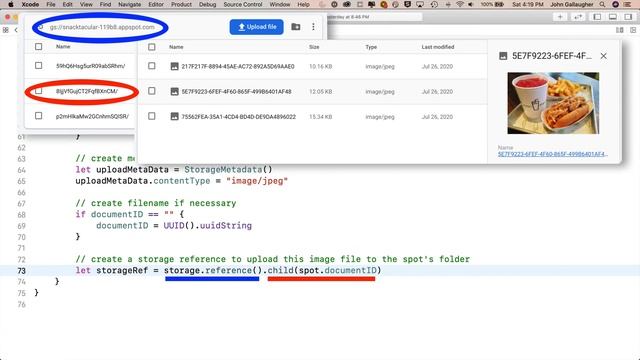Open Spotlight search in menu bar

(602, 4)
